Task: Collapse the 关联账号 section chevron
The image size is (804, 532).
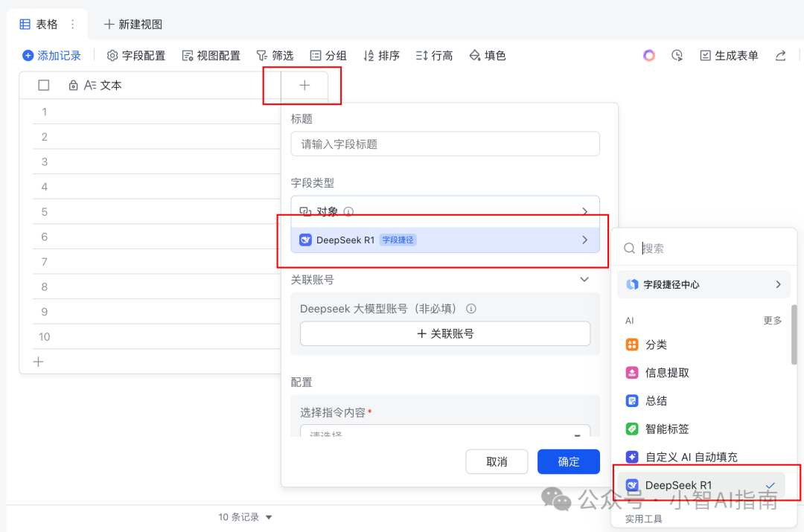Action: click(x=584, y=280)
